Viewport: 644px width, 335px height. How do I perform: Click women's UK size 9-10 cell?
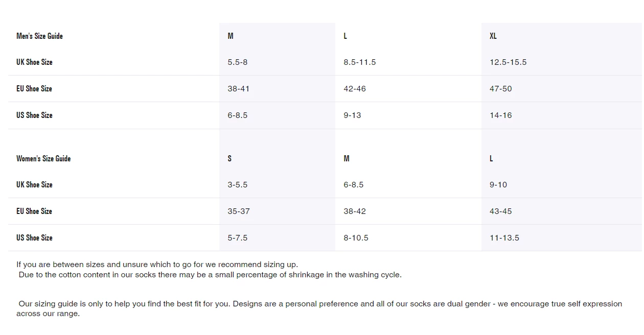[498, 185]
